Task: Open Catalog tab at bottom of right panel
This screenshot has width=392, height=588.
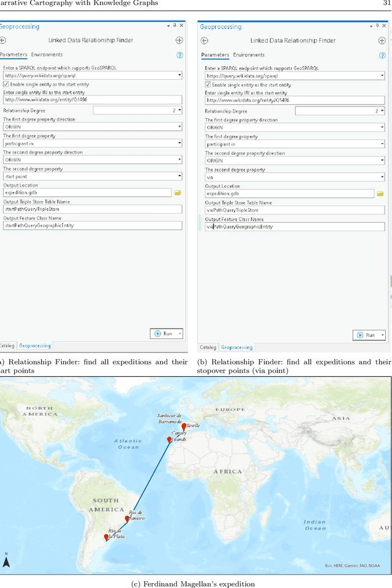Action: (x=208, y=348)
